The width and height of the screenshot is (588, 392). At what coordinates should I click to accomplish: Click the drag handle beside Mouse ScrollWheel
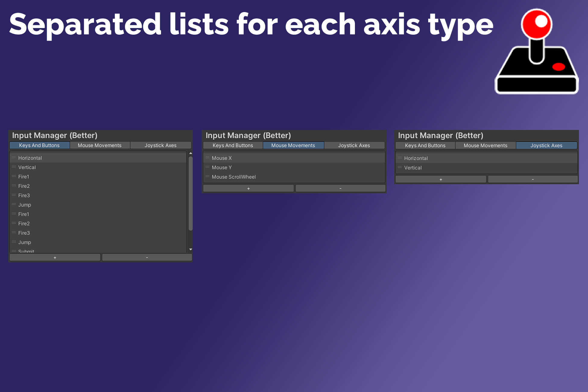coord(207,177)
